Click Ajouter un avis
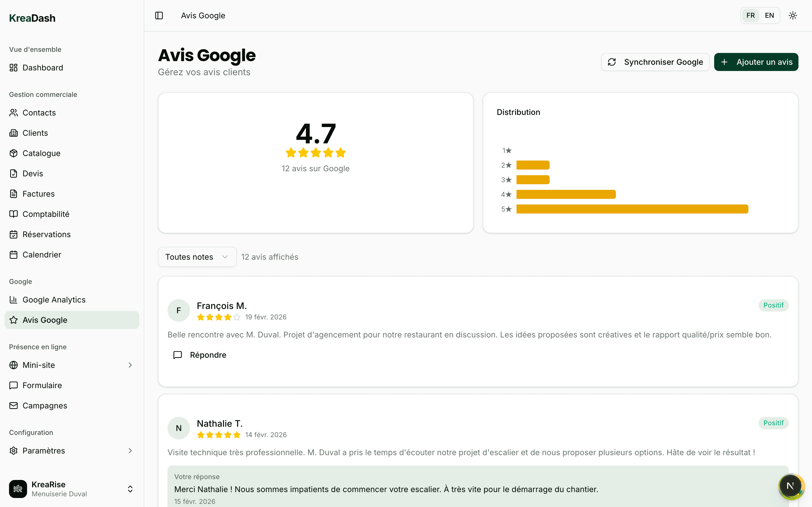Image resolution: width=812 pixels, height=507 pixels. 756,62
